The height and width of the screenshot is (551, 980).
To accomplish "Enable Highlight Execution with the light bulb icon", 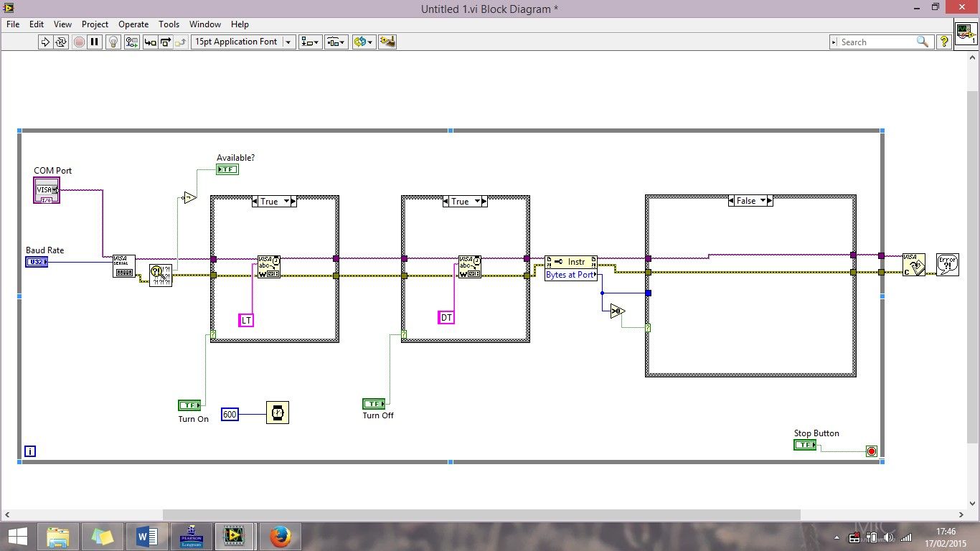I will point(113,42).
